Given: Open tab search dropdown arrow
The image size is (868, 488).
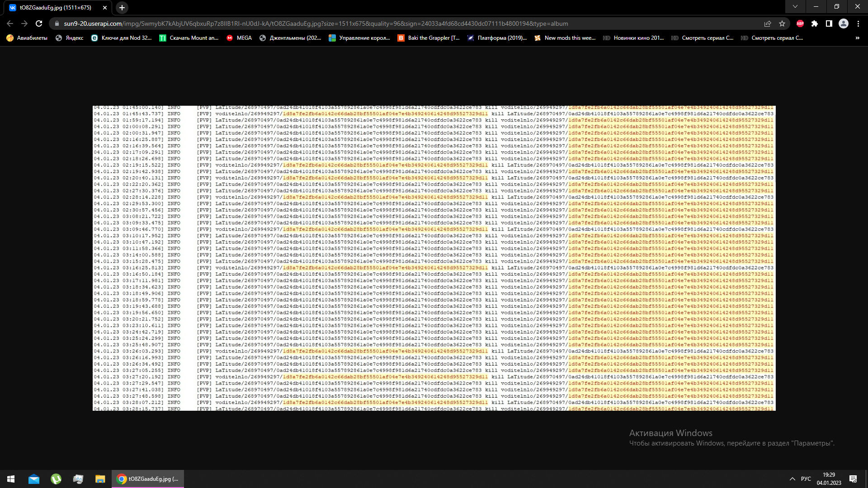Looking at the screenshot, I should coord(795,7).
